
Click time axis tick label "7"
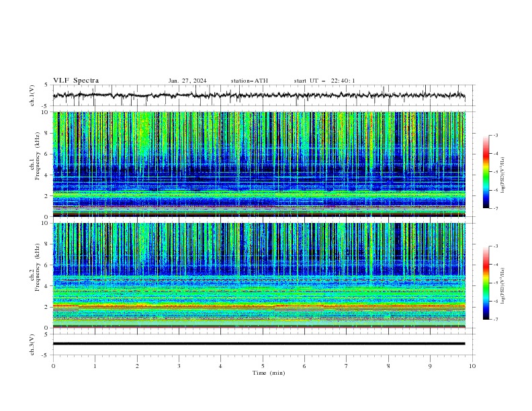click(x=347, y=366)
